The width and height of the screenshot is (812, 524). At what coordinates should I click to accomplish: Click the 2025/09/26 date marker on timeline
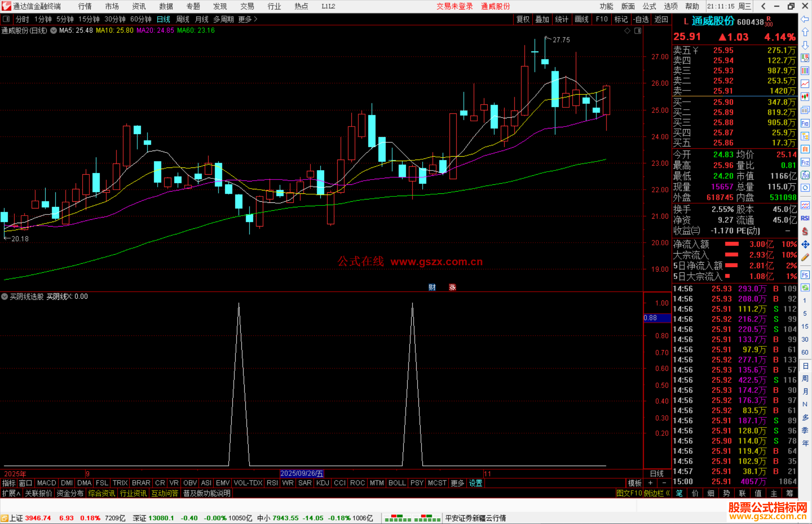coord(301,473)
